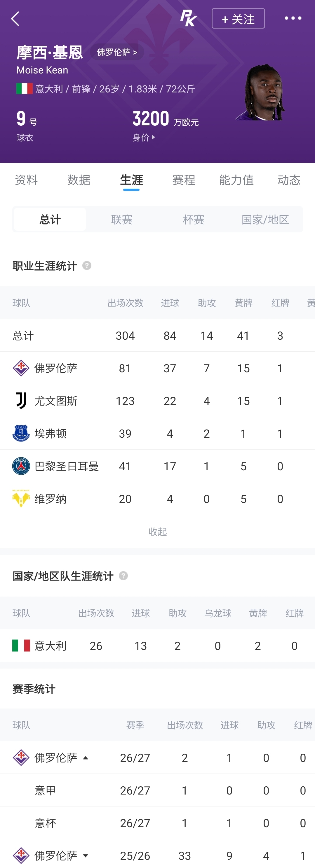
Task: Tap the back arrow icon
Action: pos(15,19)
